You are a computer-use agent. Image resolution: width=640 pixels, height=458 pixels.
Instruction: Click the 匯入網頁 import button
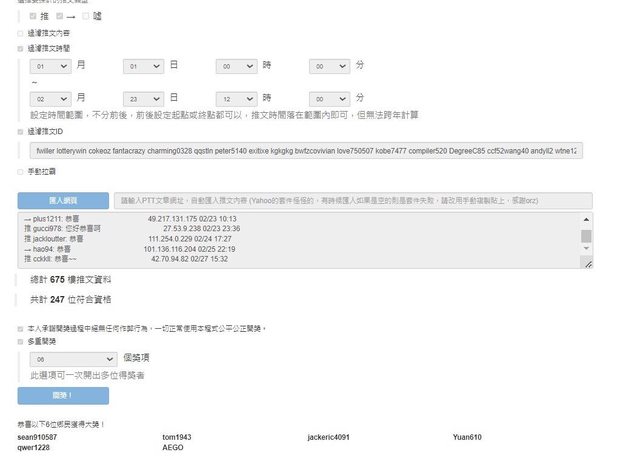point(63,200)
